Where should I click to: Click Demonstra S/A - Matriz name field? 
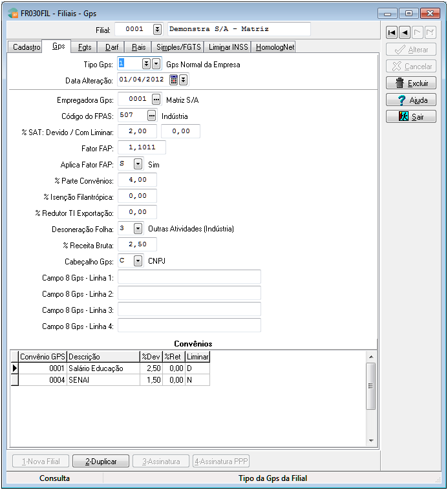coord(239,29)
